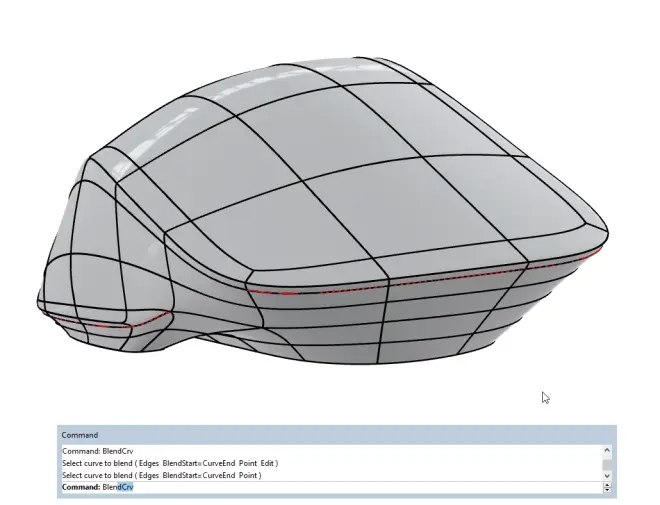
Task: Click the down stepper beside the command input
Action: [x=607, y=490]
